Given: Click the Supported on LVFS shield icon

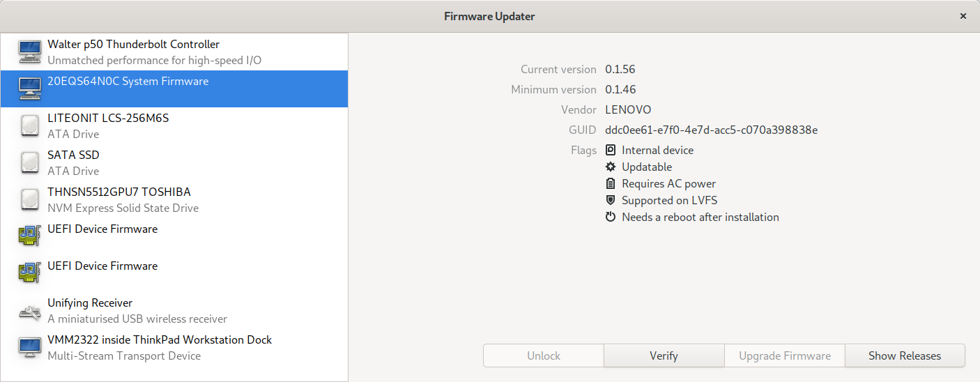Looking at the screenshot, I should pyautogui.click(x=611, y=201).
